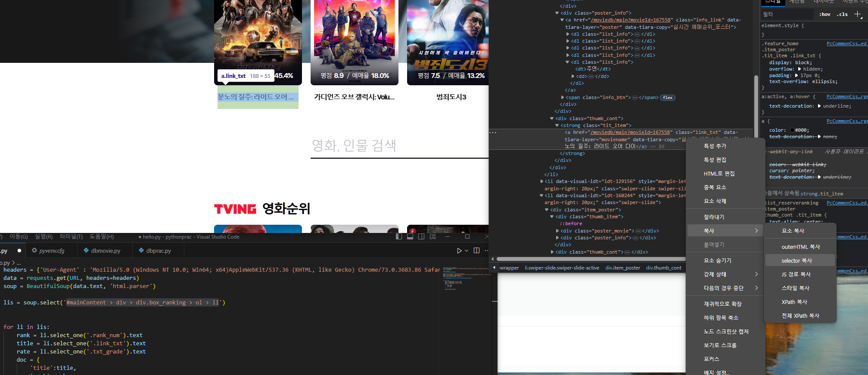Image resolution: width=868 pixels, height=375 pixels.
Task: Choose '스타일 복사' in submenu
Action: click(x=800, y=288)
